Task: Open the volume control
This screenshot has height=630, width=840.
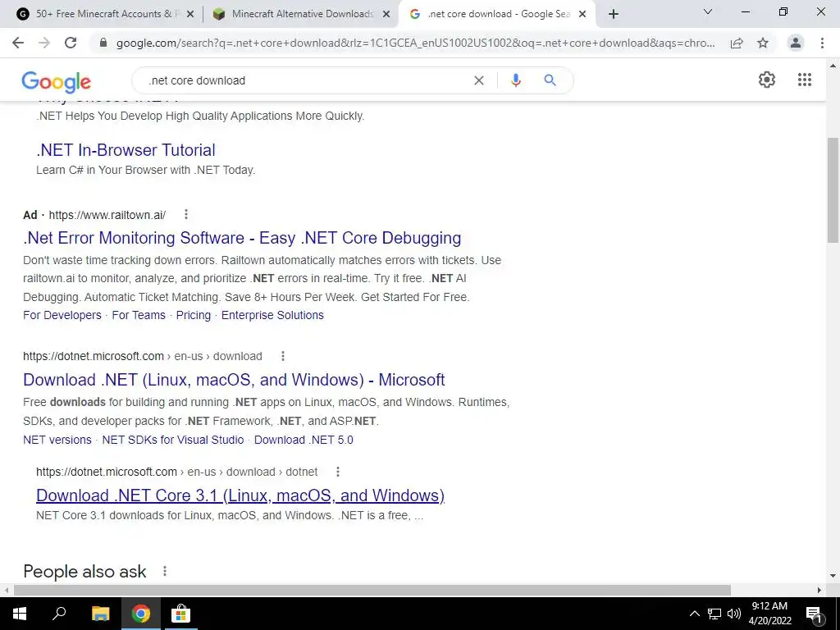Action: pyautogui.click(x=734, y=614)
